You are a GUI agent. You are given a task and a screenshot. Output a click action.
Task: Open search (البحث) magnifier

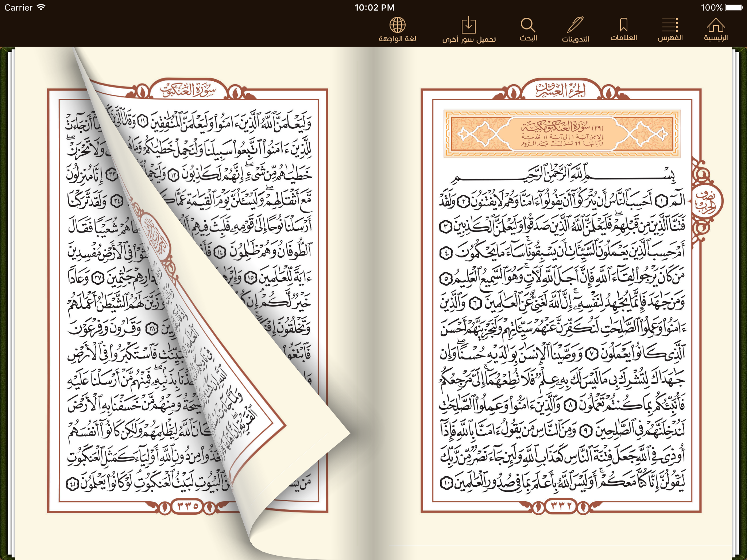click(x=528, y=30)
